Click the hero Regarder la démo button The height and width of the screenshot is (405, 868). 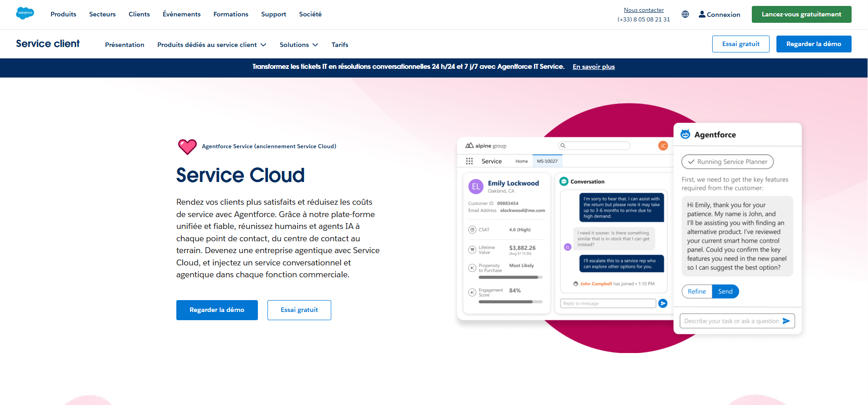coord(217,310)
